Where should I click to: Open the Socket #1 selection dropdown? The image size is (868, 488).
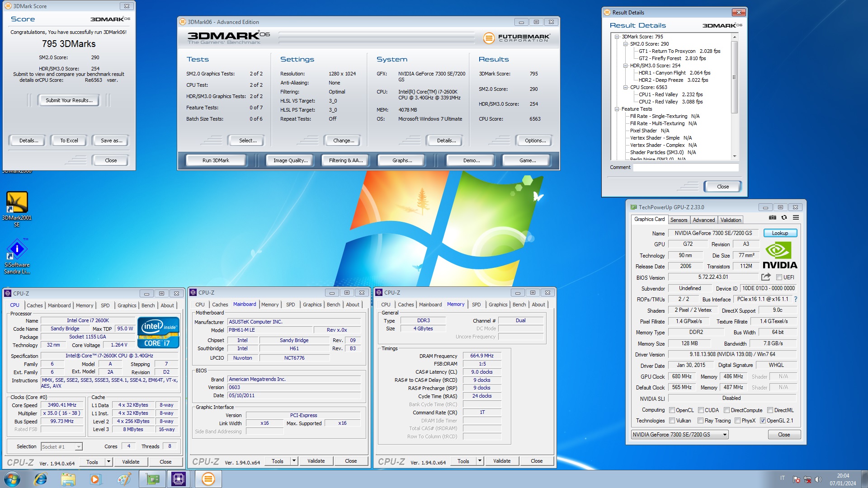[61, 447]
